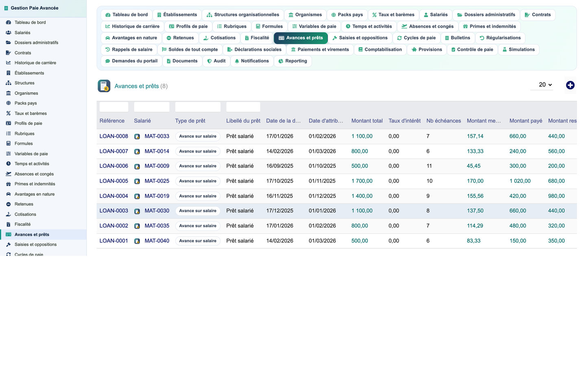Click Temps et activités clock icon
This screenshot has width=588, height=367.
pyautogui.click(x=348, y=26)
